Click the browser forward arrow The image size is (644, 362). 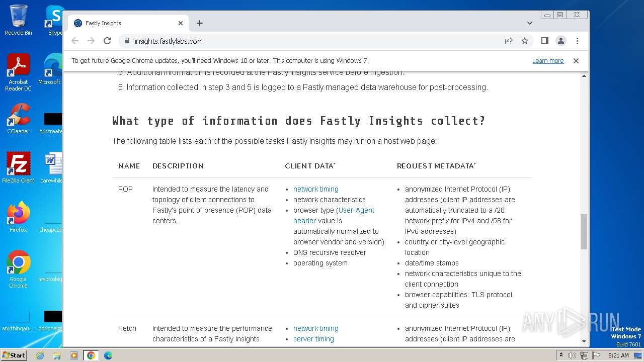91,41
